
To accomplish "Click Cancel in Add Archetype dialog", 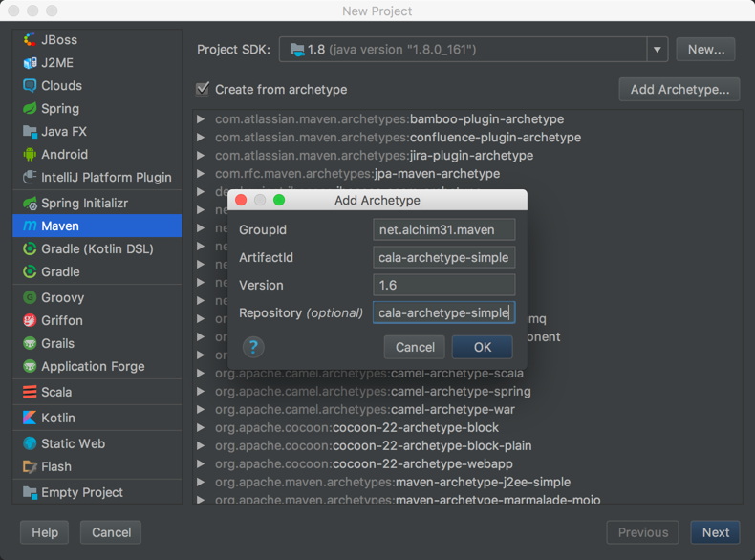I will pyautogui.click(x=415, y=347).
